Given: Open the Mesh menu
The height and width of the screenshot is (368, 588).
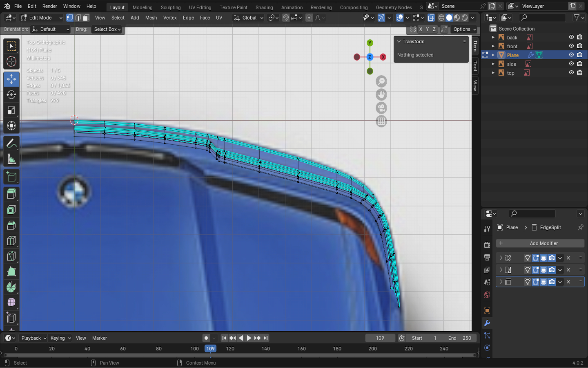Looking at the screenshot, I should [151, 18].
